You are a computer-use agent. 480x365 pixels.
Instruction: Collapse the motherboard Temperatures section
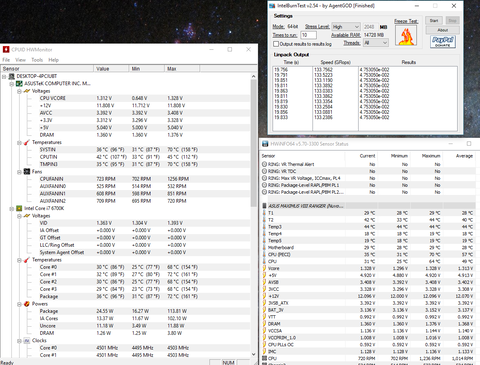click(x=19, y=143)
